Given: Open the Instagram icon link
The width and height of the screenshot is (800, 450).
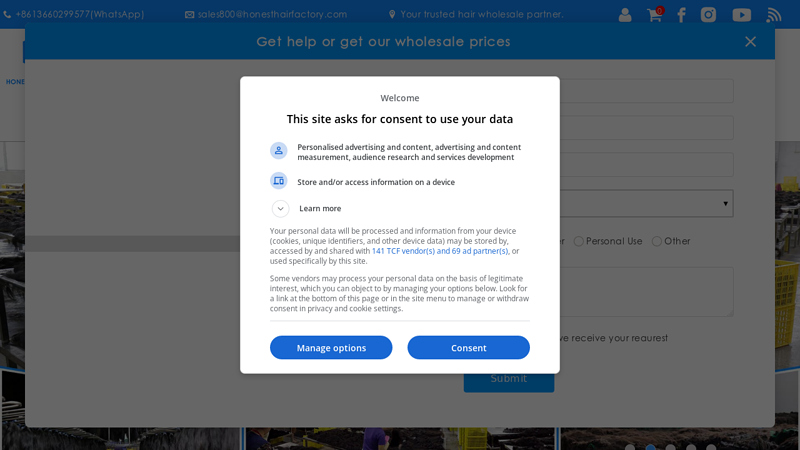Looking at the screenshot, I should (x=708, y=15).
